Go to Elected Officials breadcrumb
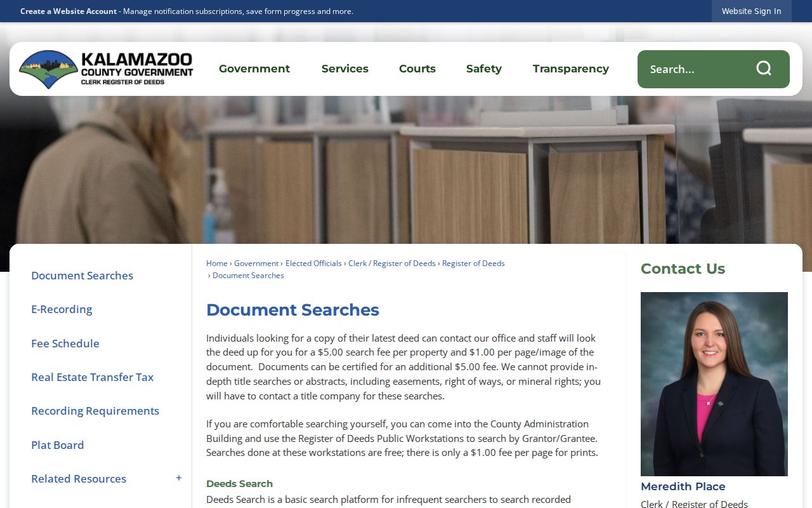The height and width of the screenshot is (508, 812). (313, 264)
